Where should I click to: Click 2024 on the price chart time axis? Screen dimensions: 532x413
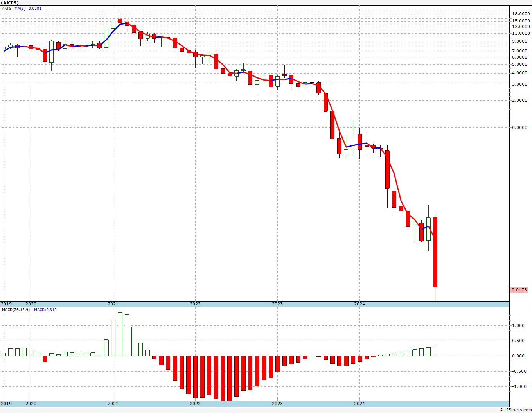coord(359,304)
